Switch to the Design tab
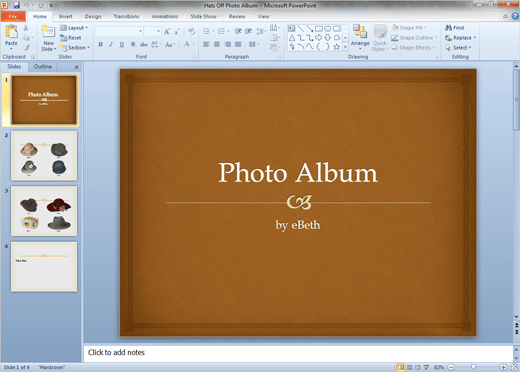 pyautogui.click(x=93, y=16)
